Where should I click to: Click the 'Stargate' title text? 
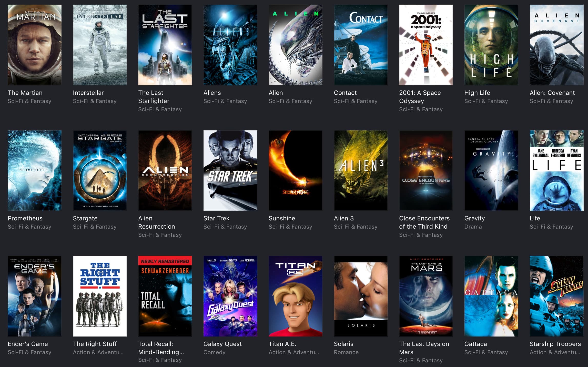point(85,218)
